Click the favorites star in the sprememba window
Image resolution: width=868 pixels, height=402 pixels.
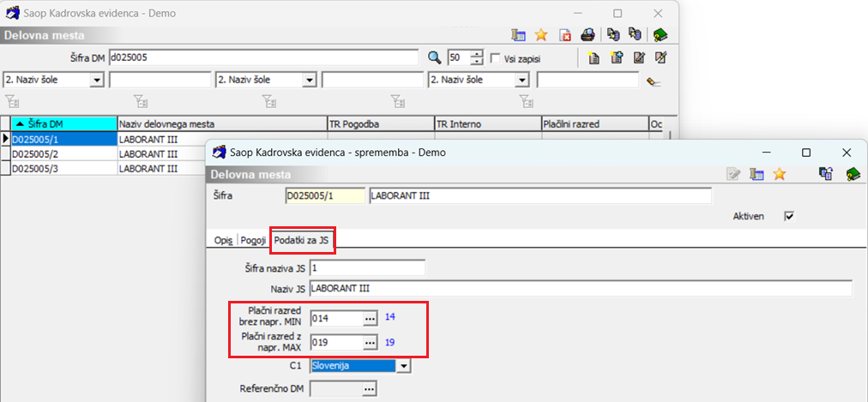pos(780,174)
